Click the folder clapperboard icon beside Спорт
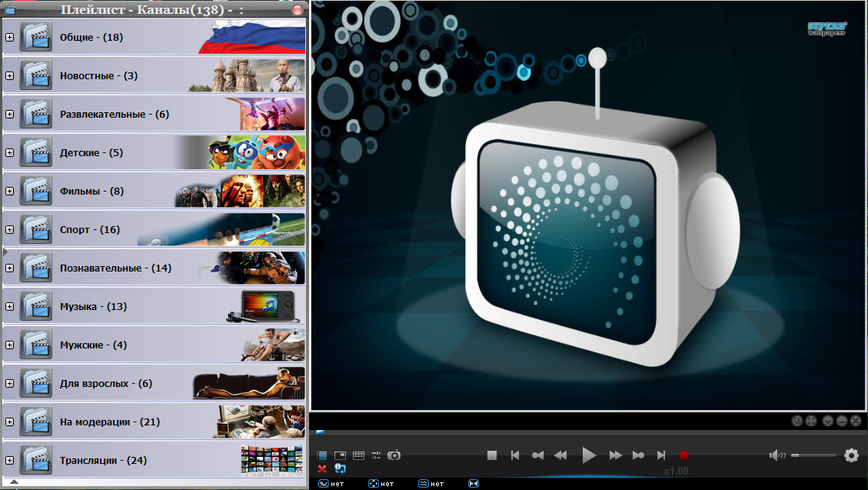Image resolution: width=868 pixels, height=490 pixels. 36,229
